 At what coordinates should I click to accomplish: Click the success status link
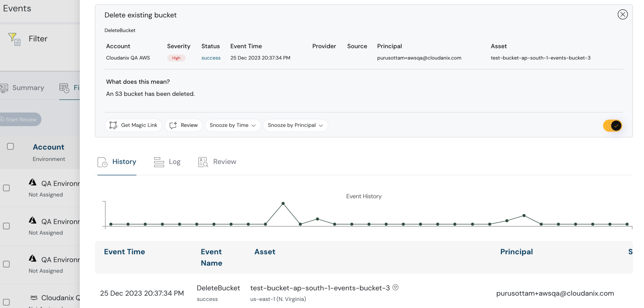click(211, 58)
